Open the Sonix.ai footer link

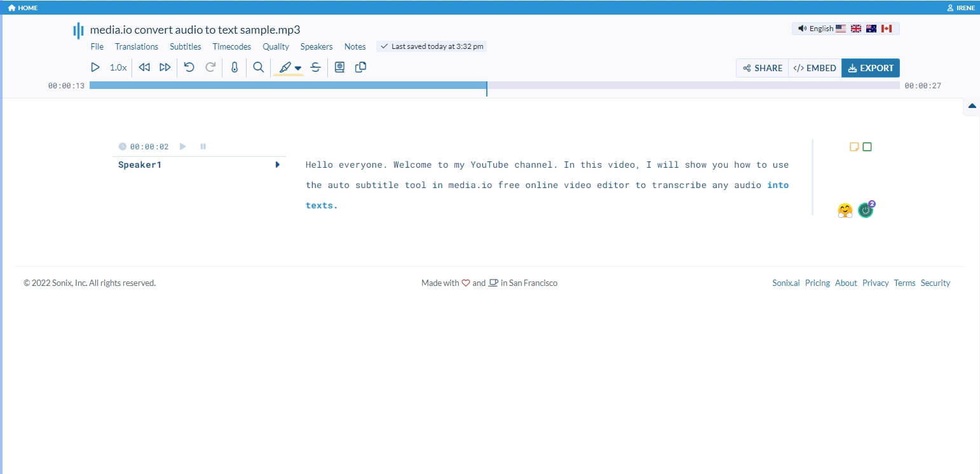(786, 283)
